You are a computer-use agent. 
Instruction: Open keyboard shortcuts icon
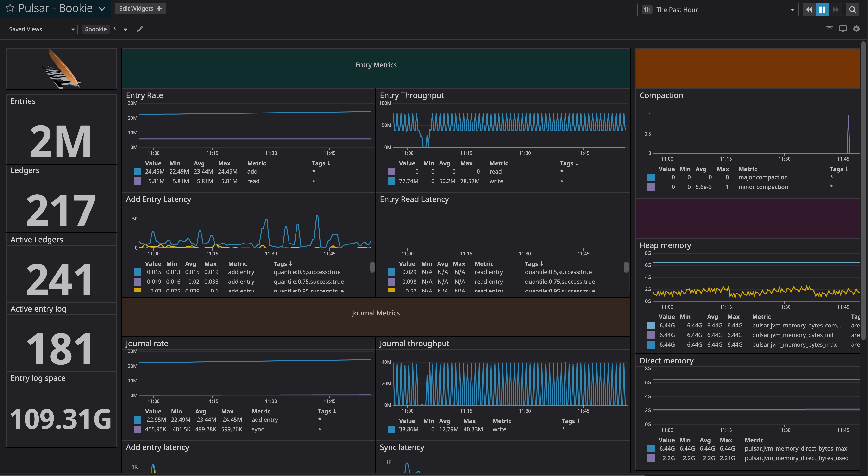pyautogui.click(x=829, y=29)
